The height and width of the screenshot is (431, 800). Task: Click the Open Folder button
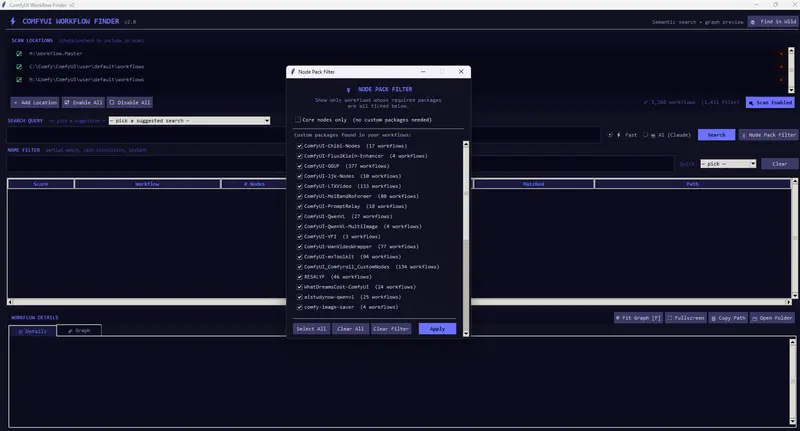[772, 318]
